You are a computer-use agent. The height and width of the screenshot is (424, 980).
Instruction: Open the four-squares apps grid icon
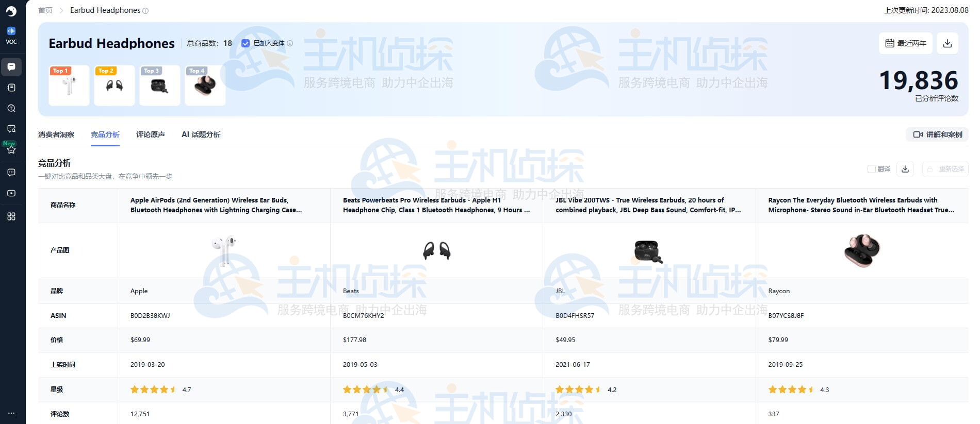coord(11,216)
